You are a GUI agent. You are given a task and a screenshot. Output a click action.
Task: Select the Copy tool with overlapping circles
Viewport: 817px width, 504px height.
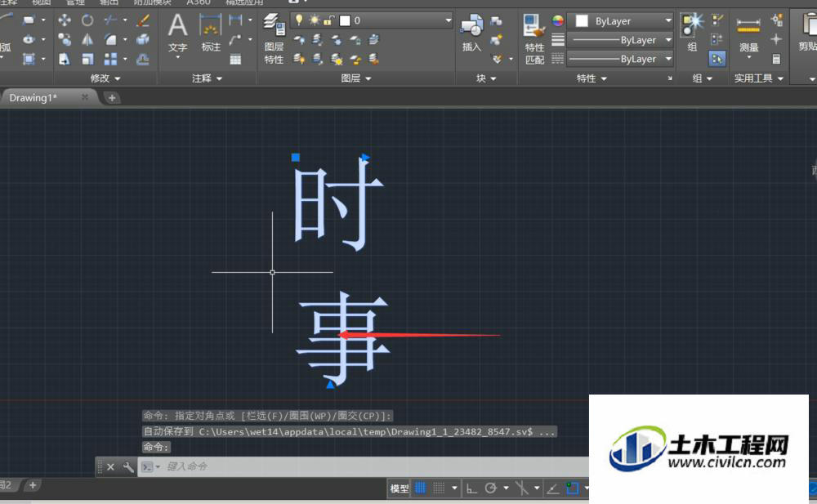tap(65, 39)
